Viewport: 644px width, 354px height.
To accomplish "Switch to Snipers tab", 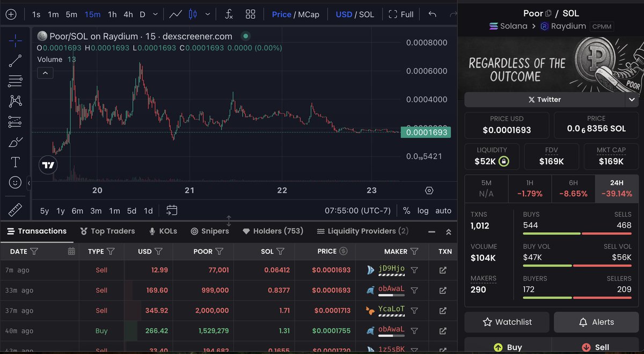I will pyautogui.click(x=210, y=231).
